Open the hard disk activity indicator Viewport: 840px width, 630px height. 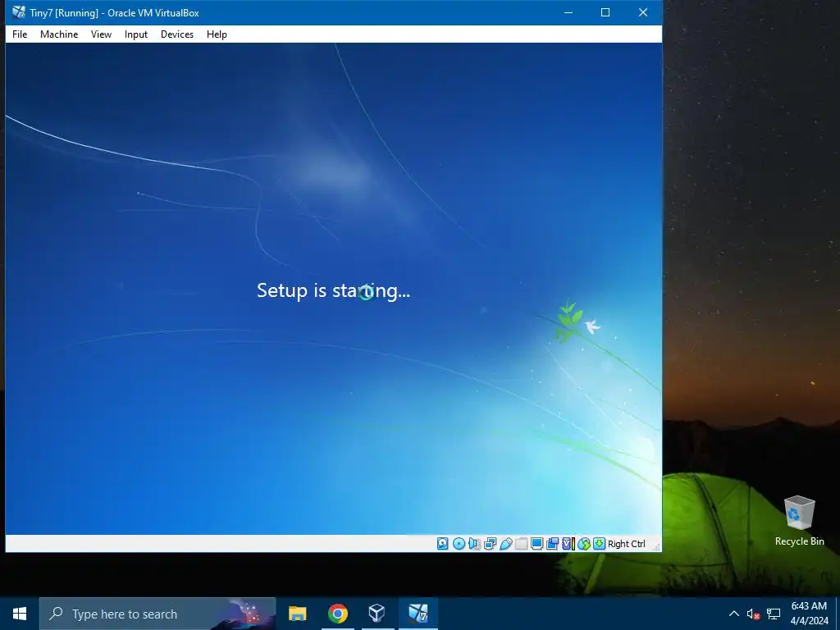click(442, 544)
